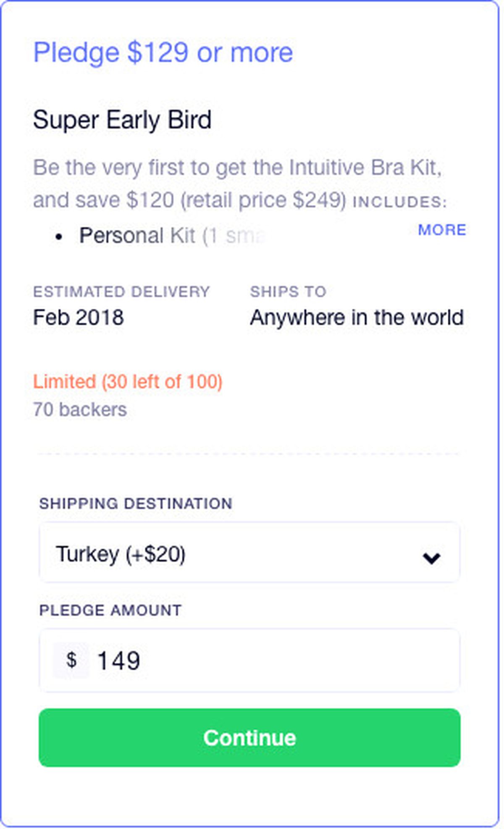Click the PLEDGE AMOUNT label

click(110, 610)
